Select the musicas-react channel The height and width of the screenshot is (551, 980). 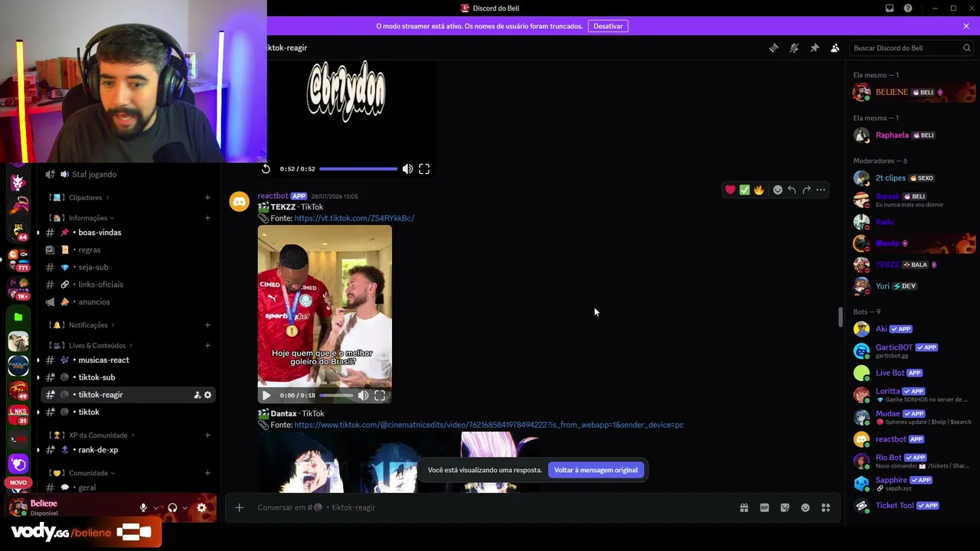[x=128, y=360]
